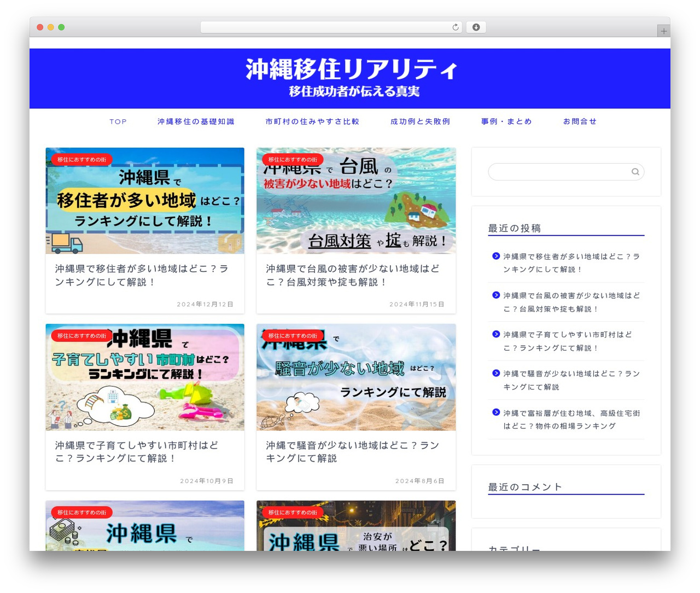Screen dimensions: 700x593
Task: Click the browser reload icon
Action: click(455, 27)
